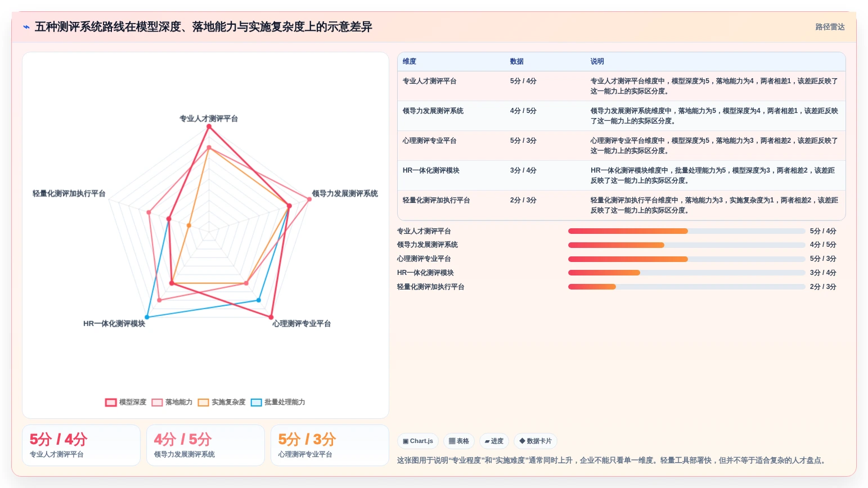Click the 专业人才测评平台 progress bar
This screenshot has width=868, height=488.
[686, 231]
